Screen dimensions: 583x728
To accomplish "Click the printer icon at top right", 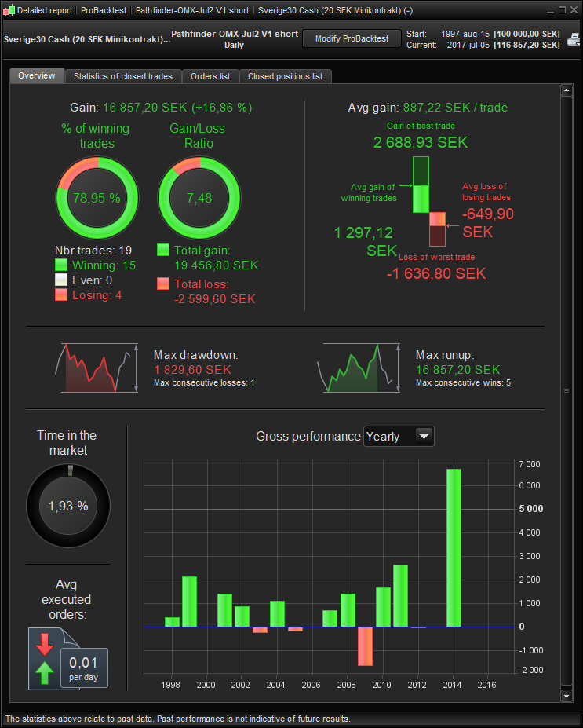I will pyautogui.click(x=574, y=39).
